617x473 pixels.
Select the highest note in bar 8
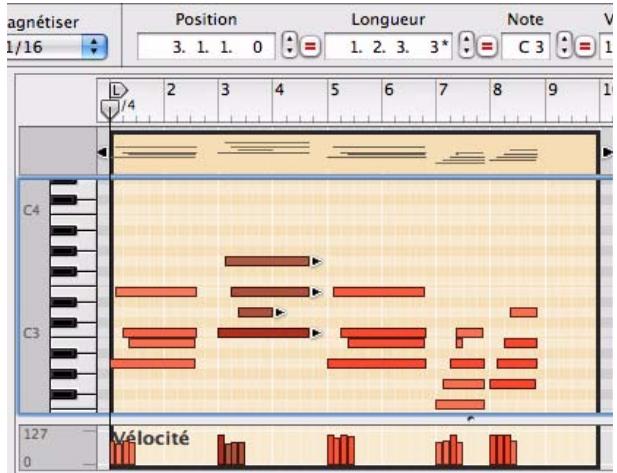coord(523,312)
